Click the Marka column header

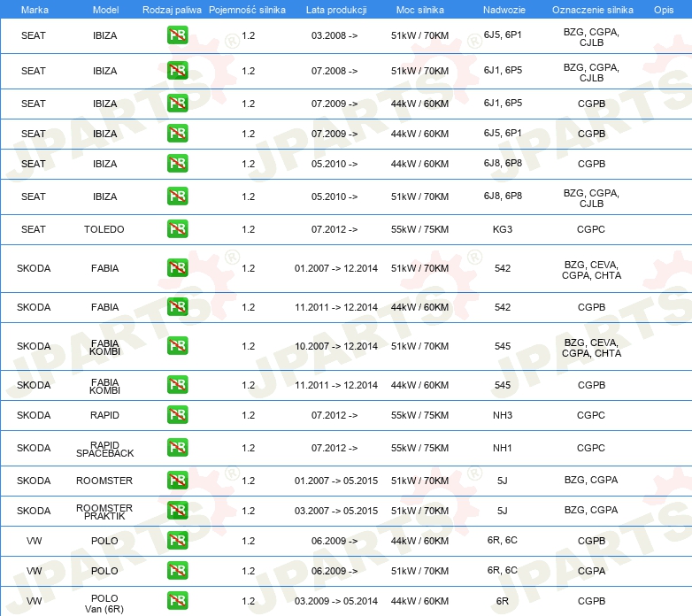coord(35,10)
